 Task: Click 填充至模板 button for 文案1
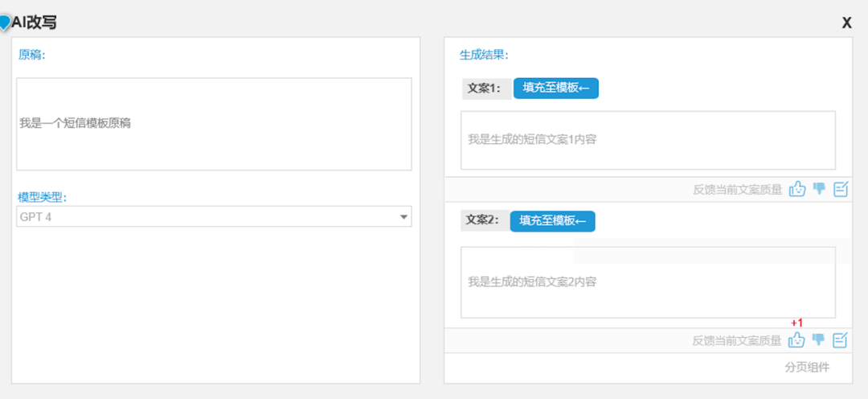[556, 88]
